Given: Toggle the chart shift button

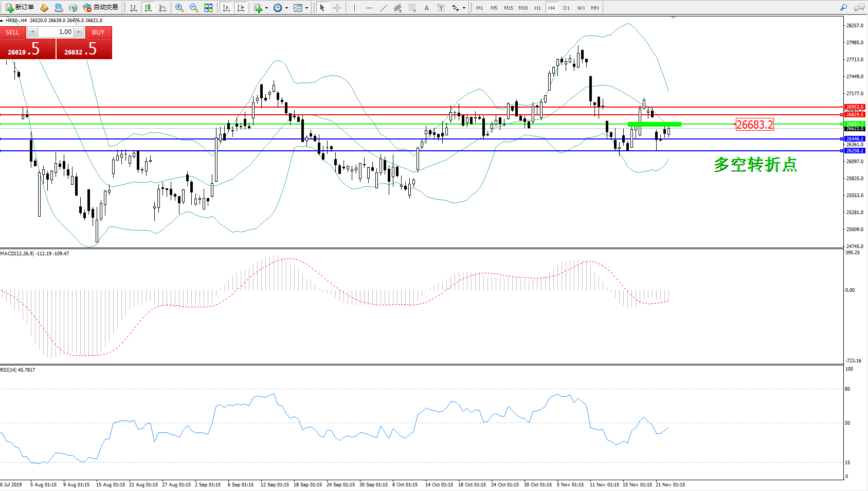Looking at the screenshot, I should pyautogui.click(x=240, y=8).
